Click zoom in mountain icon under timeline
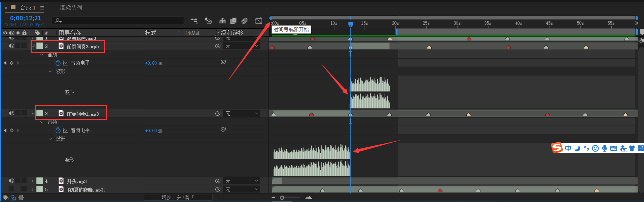This screenshot has height=202, width=644. click(x=309, y=198)
